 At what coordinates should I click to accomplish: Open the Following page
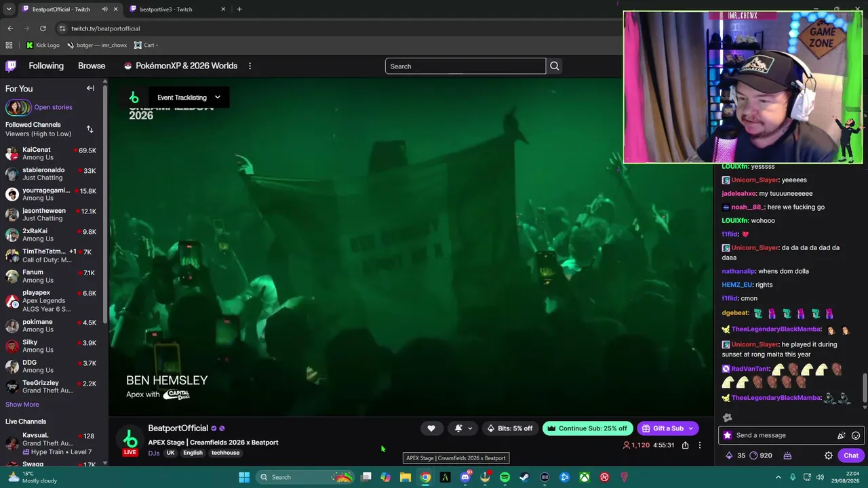pos(46,66)
